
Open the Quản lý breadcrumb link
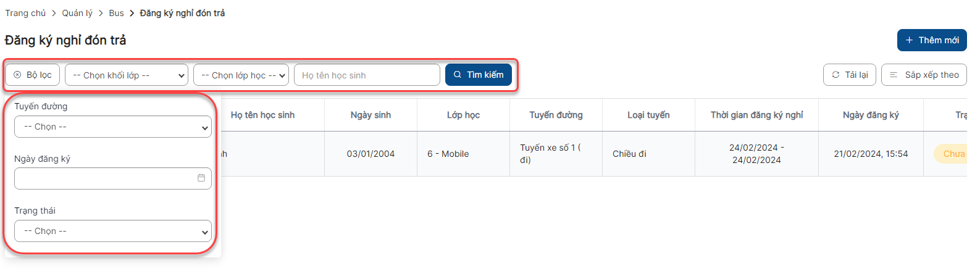[x=77, y=13]
